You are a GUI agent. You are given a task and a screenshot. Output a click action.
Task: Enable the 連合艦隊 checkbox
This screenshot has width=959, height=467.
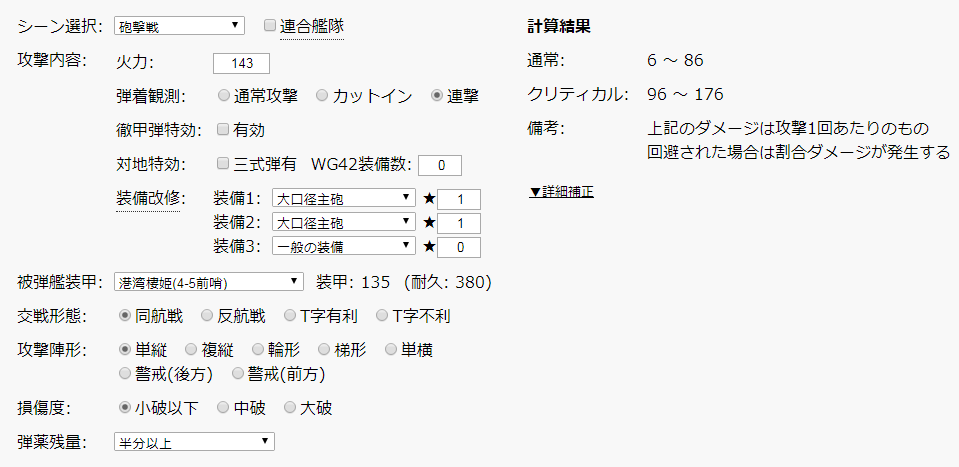click(x=270, y=24)
